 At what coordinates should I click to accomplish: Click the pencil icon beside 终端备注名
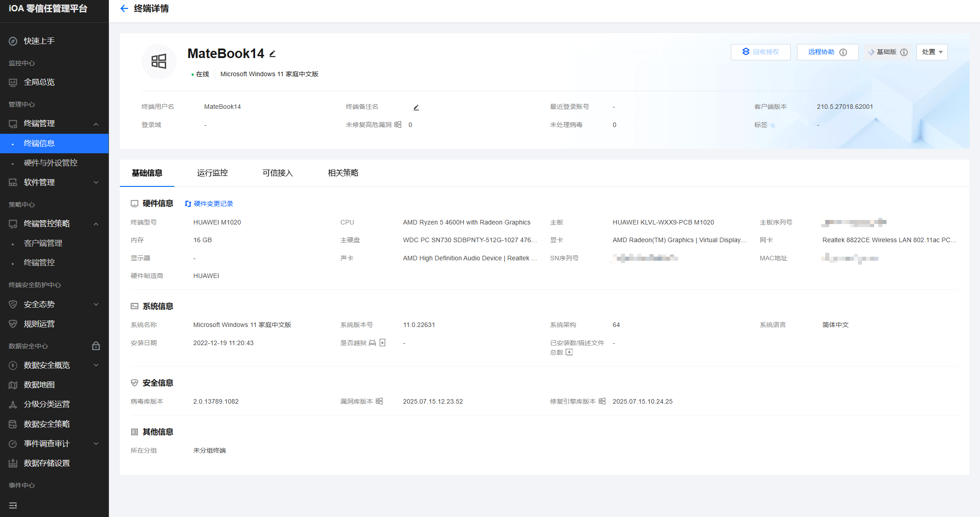[x=416, y=107]
